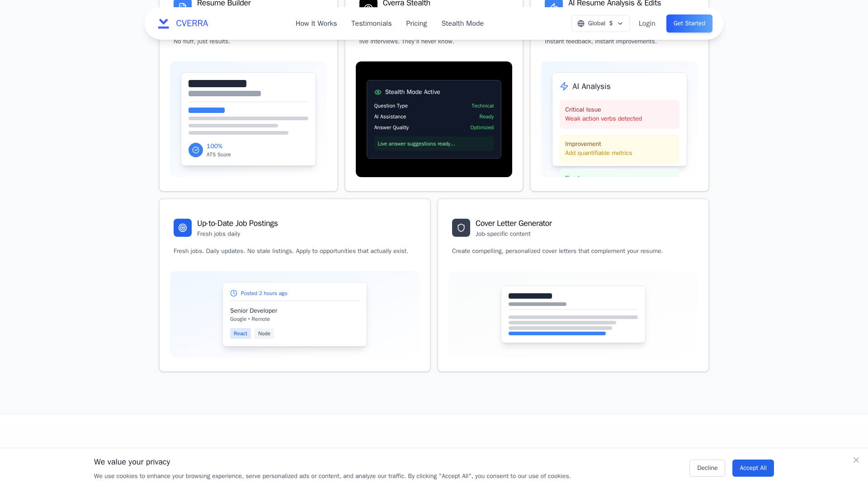Viewport: 868px width, 488px height.
Task: Dismiss the cookie banner with the X
Action: [856, 460]
